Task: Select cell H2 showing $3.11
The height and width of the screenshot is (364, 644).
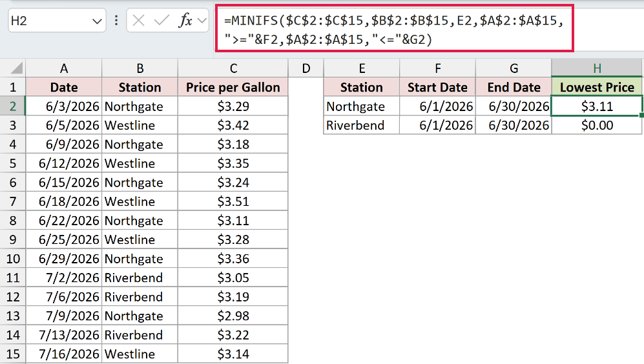Action: click(597, 106)
